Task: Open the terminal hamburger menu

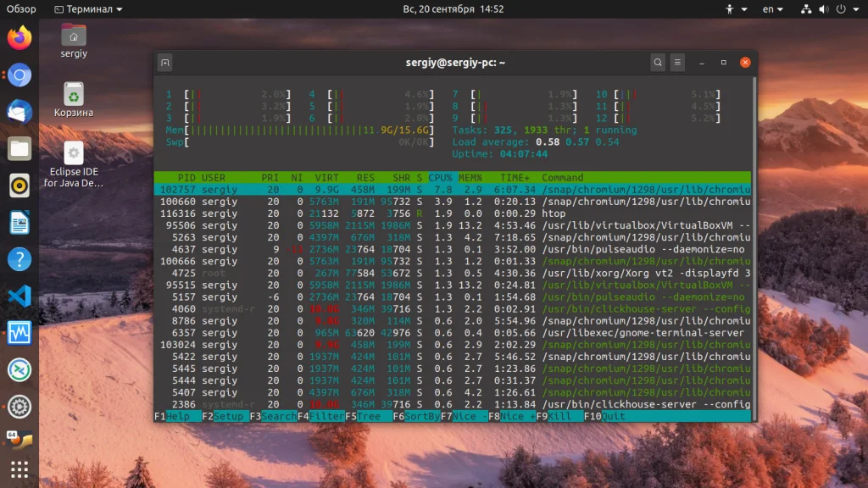Action: click(677, 63)
